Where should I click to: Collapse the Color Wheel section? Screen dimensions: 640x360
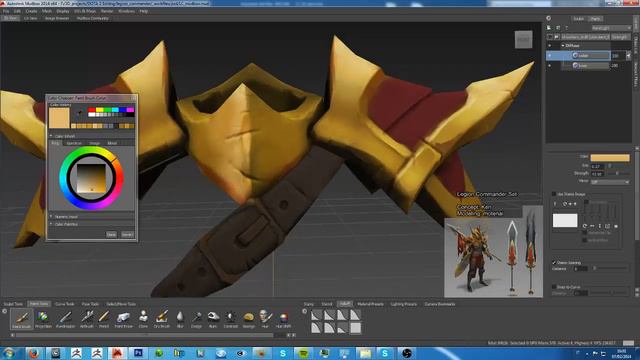(x=51, y=136)
